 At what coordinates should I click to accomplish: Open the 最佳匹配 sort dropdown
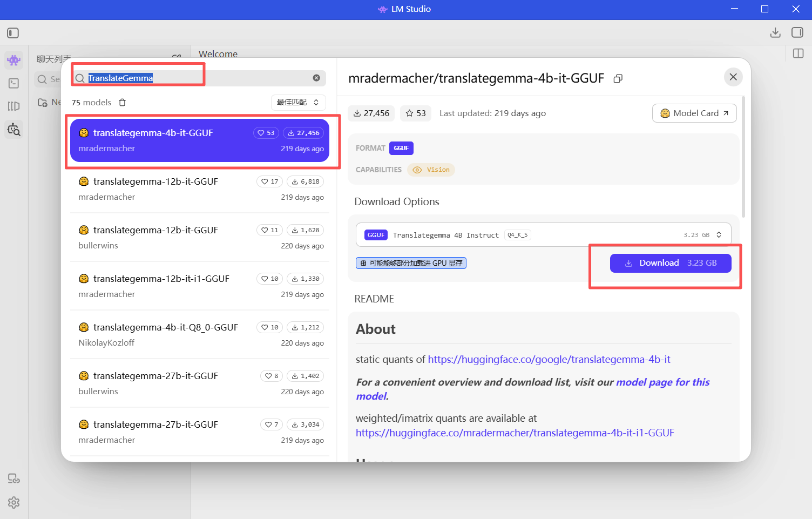(299, 103)
